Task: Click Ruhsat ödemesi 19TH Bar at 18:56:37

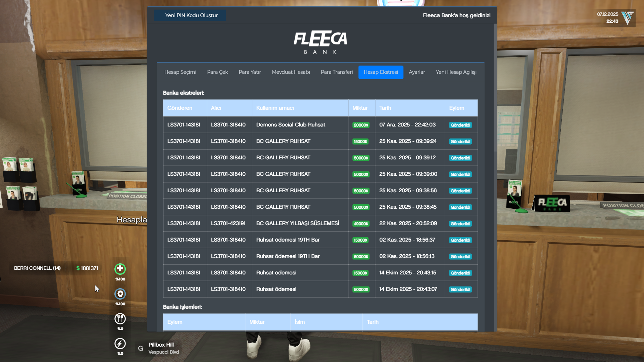Action: (x=288, y=240)
